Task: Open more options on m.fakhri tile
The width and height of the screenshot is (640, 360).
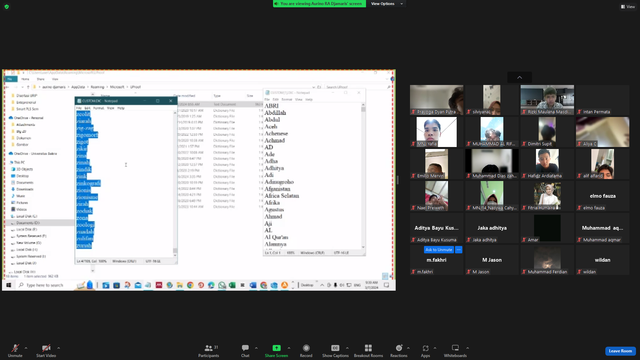Action: coord(458,249)
